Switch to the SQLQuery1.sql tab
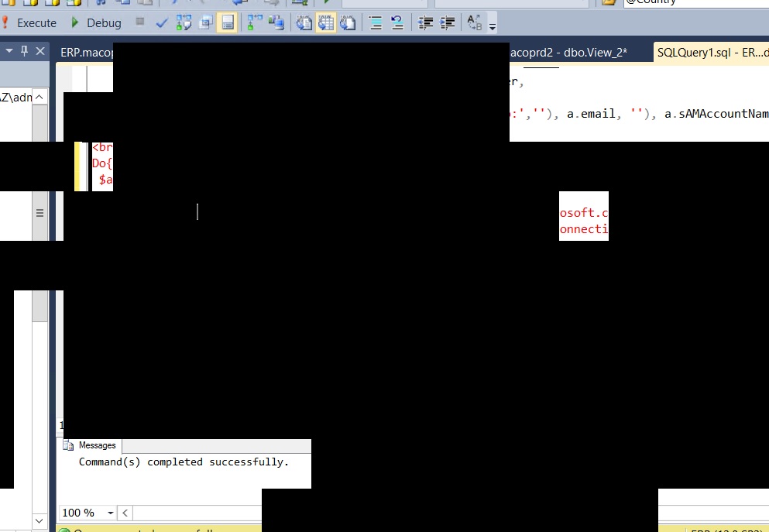 (x=711, y=53)
